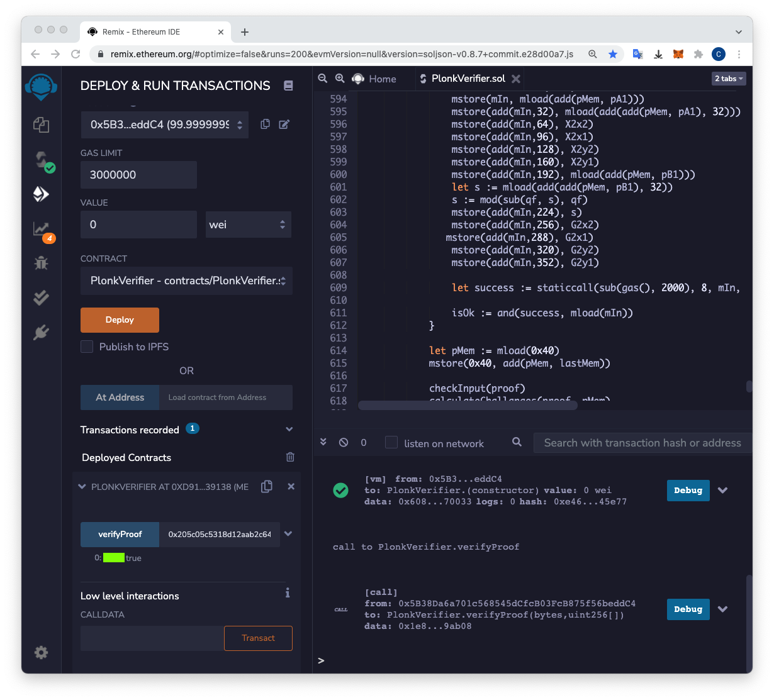Select the PlonkVerifier.sol editor tab
This screenshot has height=700, width=774.
coord(469,79)
